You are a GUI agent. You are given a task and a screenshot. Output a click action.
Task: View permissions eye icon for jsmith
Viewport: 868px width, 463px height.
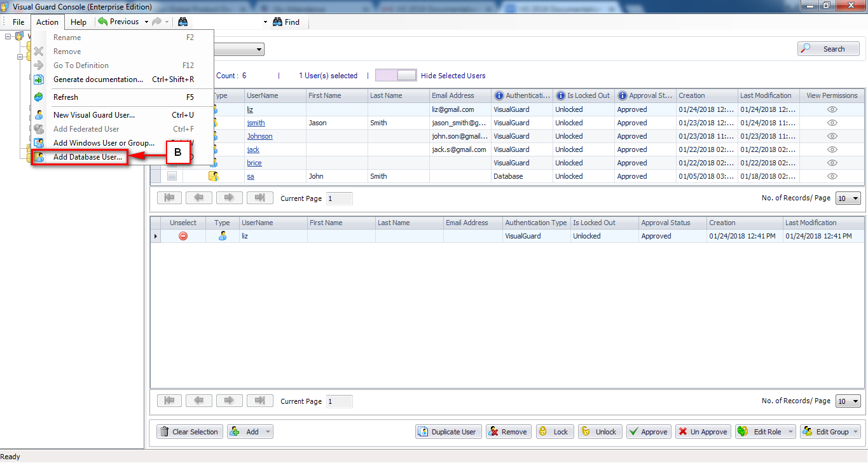pos(832,123)
